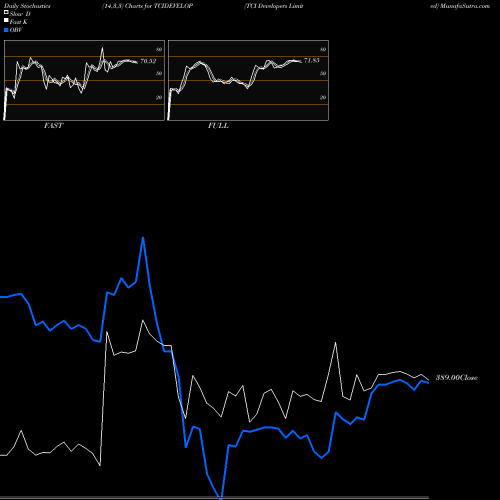
Task: Click the FAST stochastic chart value 70.52
Action: tap(148, 61)
